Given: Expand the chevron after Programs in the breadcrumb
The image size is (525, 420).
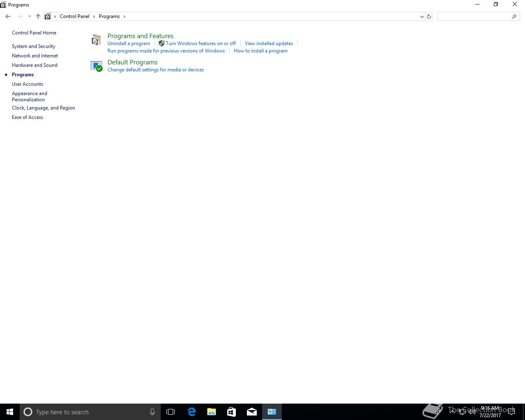Looking at the screenshot, I should click(124, 16).
